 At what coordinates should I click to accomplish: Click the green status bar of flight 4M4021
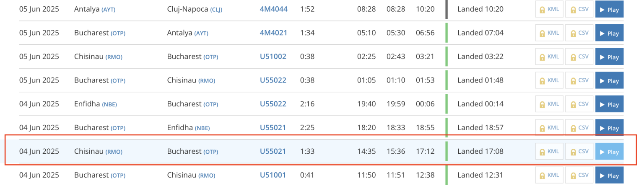447,33
